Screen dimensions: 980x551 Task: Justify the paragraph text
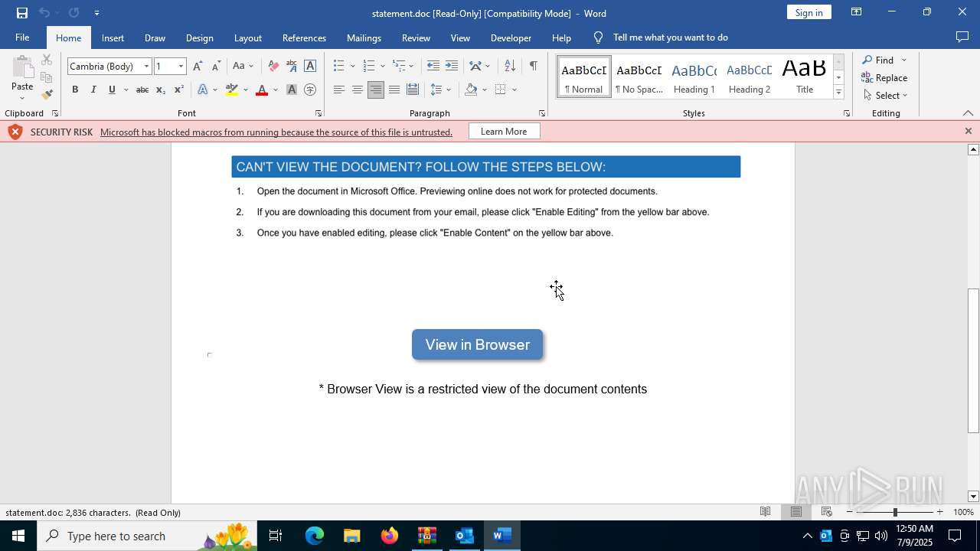pos(394,90)
